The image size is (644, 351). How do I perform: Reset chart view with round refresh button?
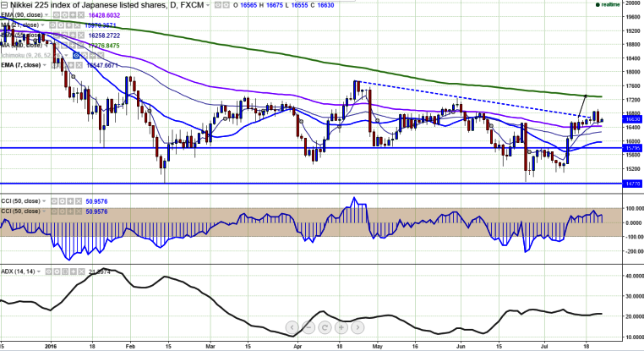point(325,327)
